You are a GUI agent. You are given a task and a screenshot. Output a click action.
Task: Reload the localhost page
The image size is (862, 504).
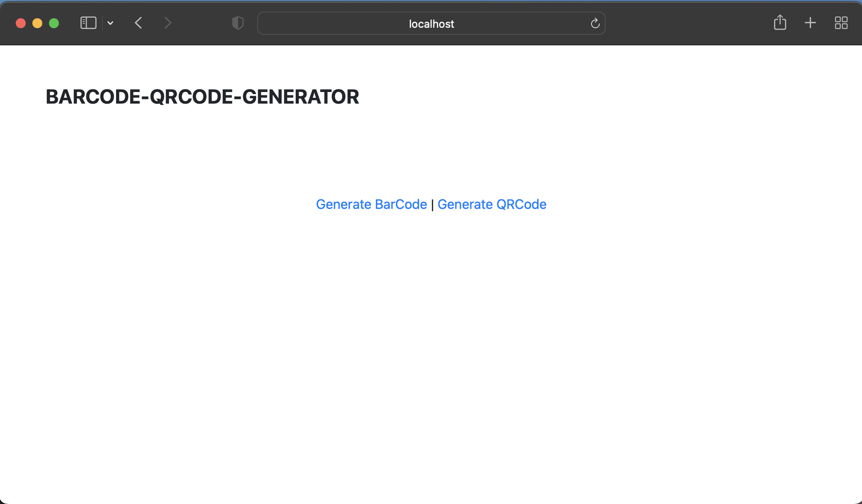click(595, 23)
